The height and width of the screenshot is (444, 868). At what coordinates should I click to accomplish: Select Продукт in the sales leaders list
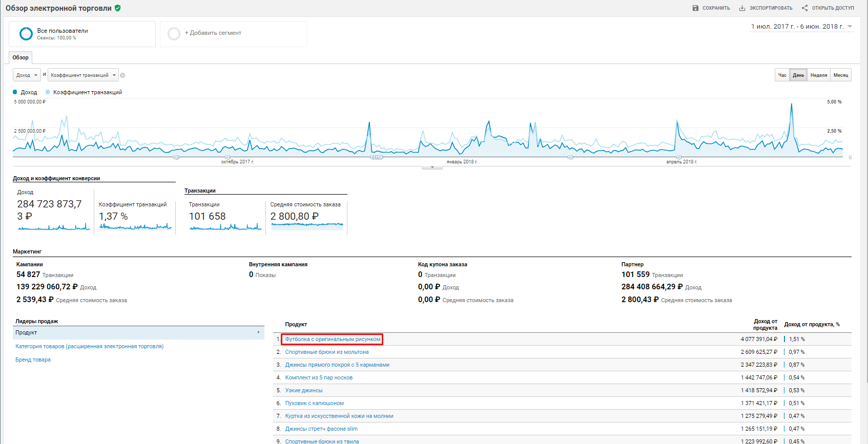[x=138, y=333]
